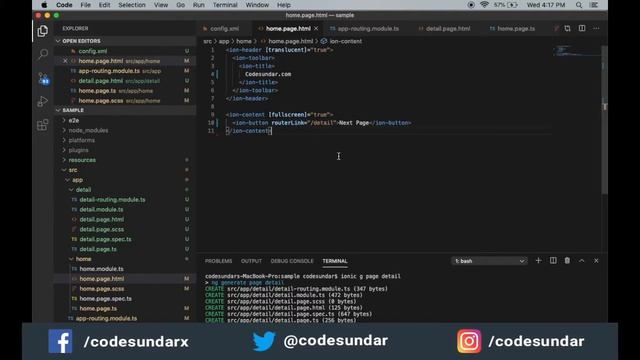Open the Explorer view in activity bar
640x360 pixels.
(x=42, y=31)
